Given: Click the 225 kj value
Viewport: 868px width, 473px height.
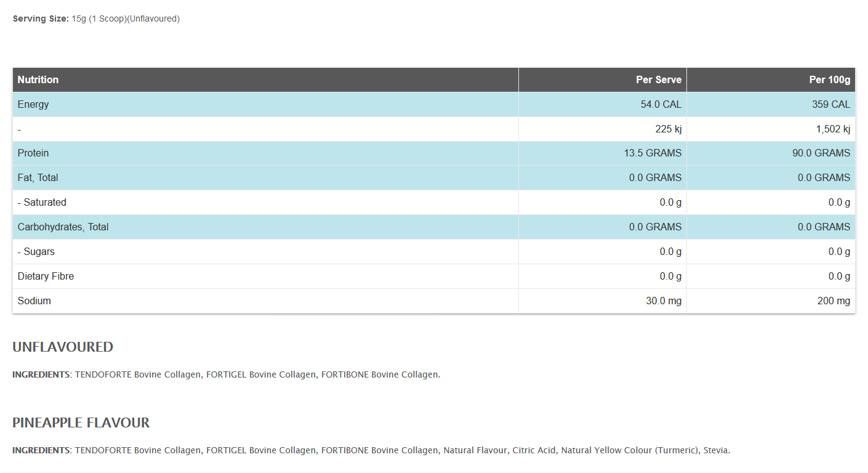Looking at the screenshot, I should coord(669,129).
